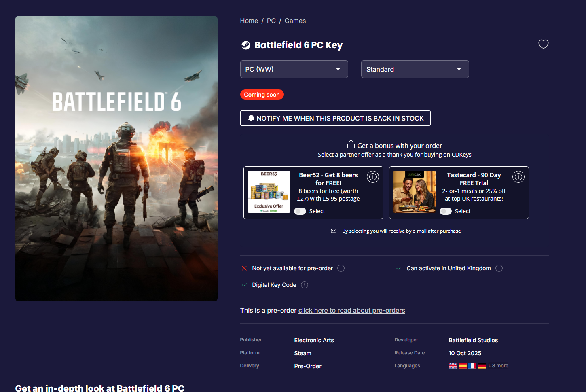The width and height of the screenshot is (586, 392).
Task: Click the Pre-Order delivery value
Action: (x=308, y=366)
